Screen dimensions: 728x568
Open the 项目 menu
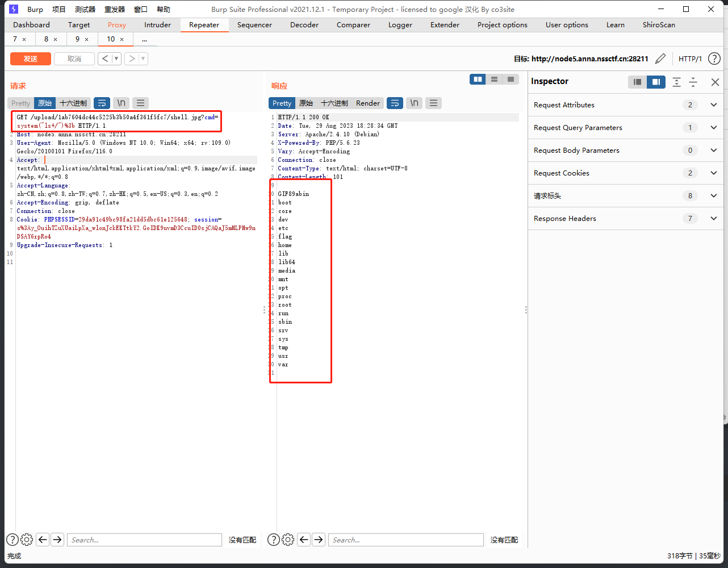[x=59, y=9]
